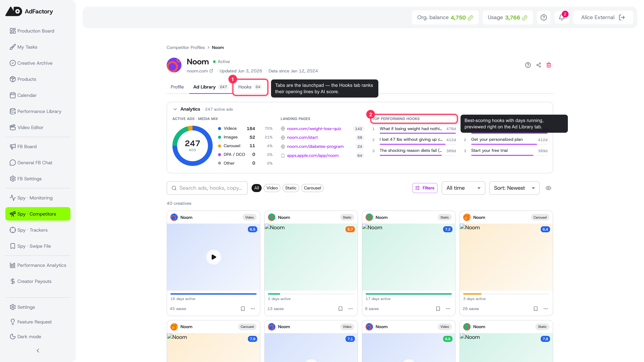This screenshot has height=362, width=644.
Task: Open Spy · Monitoring menu item
Action: pyautogui.click(x=38, y=198)
